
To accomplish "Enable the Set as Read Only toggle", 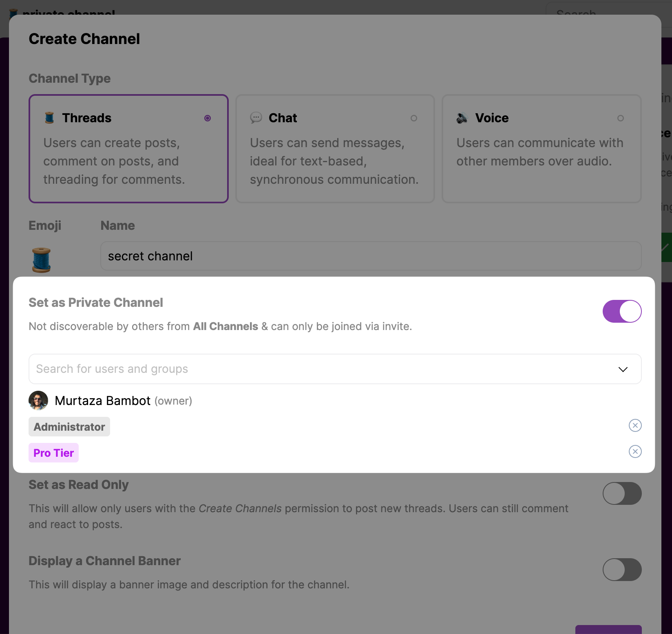I will [622, 493].
